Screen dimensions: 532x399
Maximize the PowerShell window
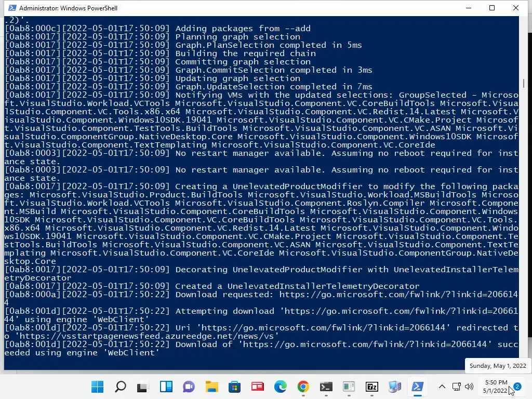492,8
